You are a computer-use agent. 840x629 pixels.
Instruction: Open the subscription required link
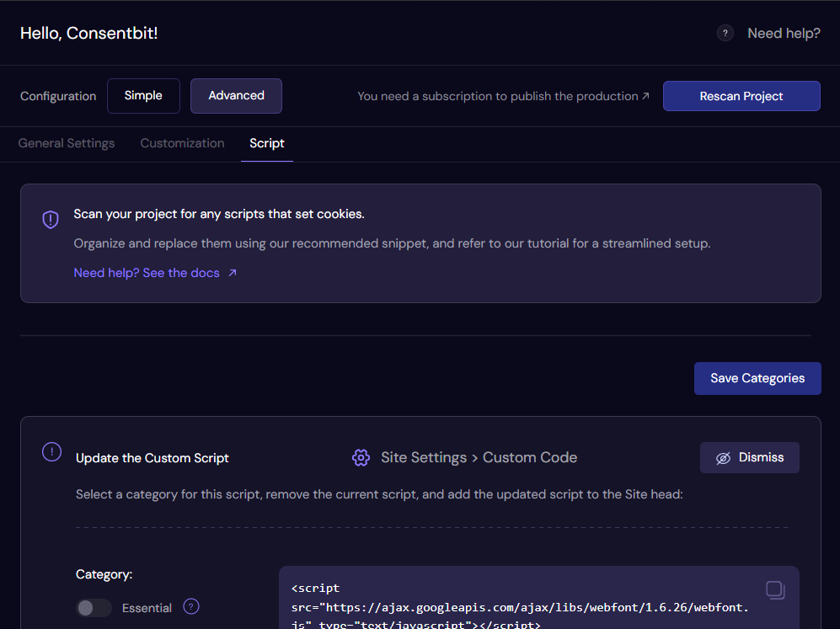tap(503, 96)
